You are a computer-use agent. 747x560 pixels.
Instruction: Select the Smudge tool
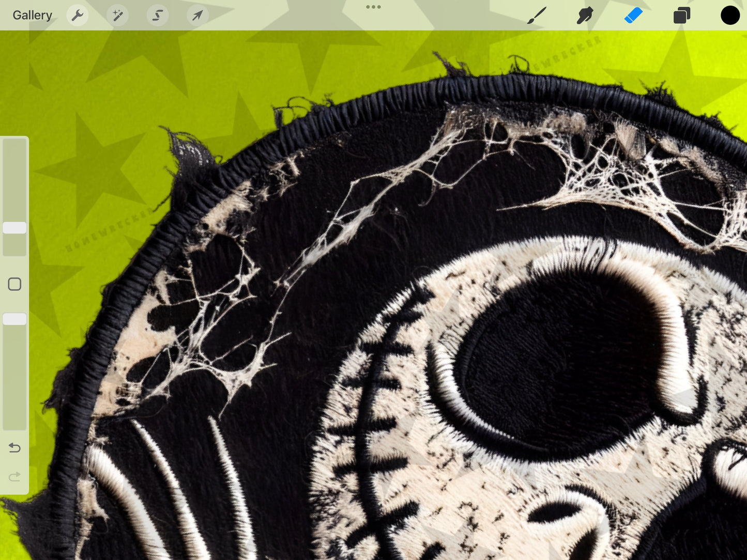click(585, 15)
